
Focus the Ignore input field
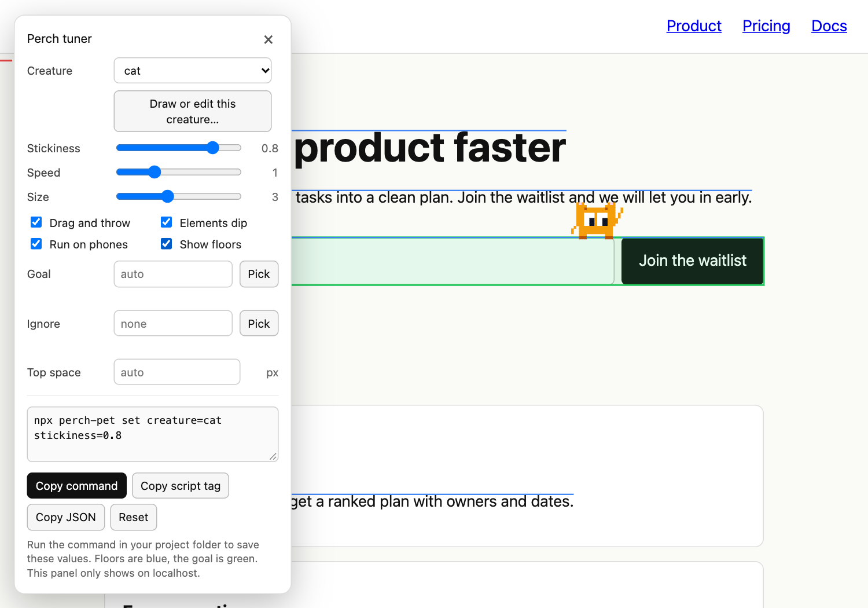pyautogui.click(x=173, y=324)
